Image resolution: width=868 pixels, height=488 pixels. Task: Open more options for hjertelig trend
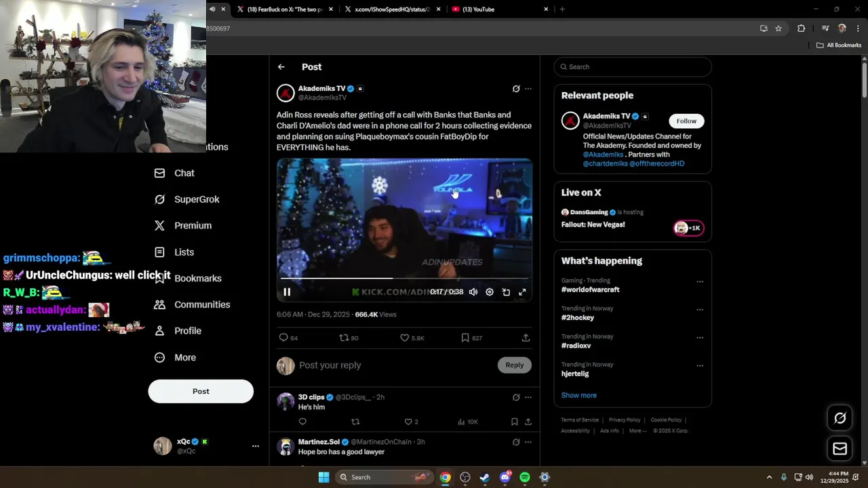point(700,366)
